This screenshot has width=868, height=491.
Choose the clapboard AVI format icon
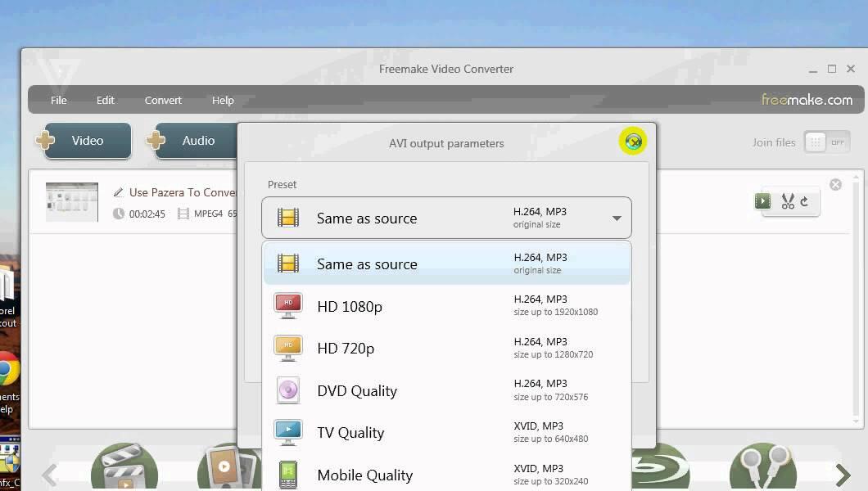(x=124, y=467)
